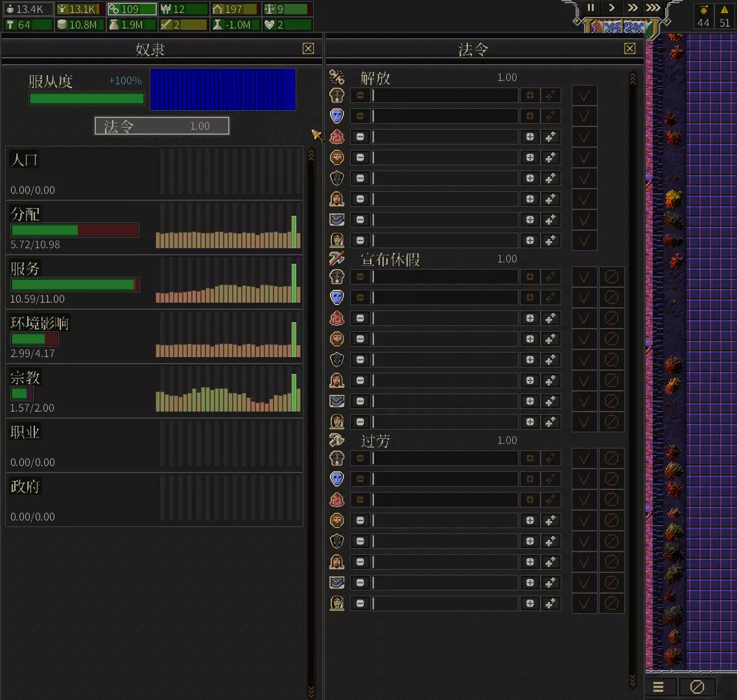The width and height of the screenshot is (737, 700).
Task: Maximize 过劳 for the dark-masked race
Action: tap(550, 541)
